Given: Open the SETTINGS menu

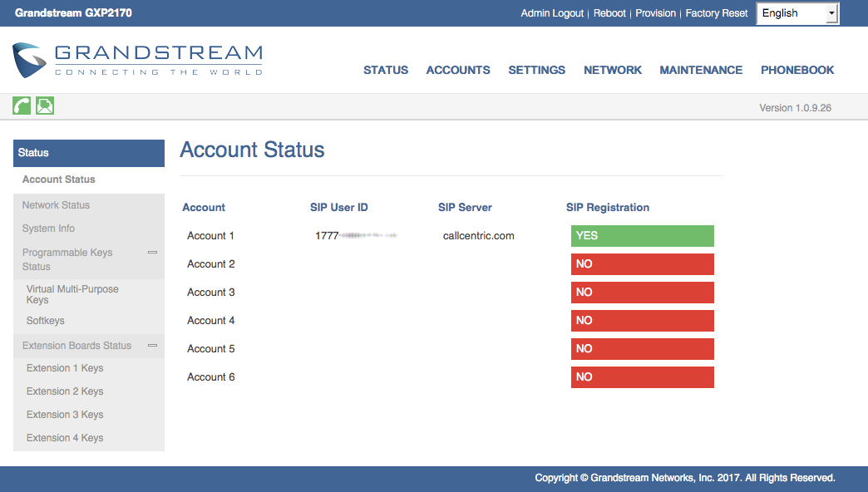Looking at the screenshot, I should point(537,71).
